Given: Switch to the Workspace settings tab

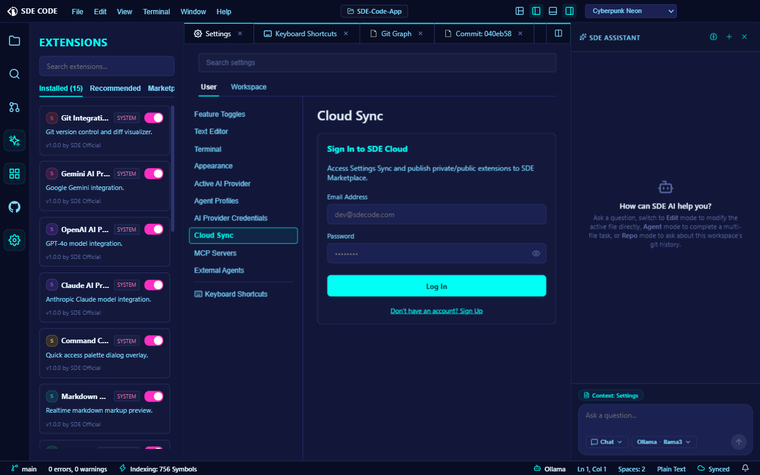Looking at the screenshot, I should [x=249, y=87].
